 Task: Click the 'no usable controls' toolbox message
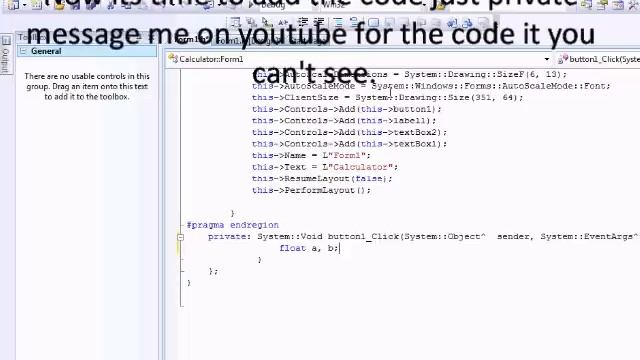click(x=87, y=86)
